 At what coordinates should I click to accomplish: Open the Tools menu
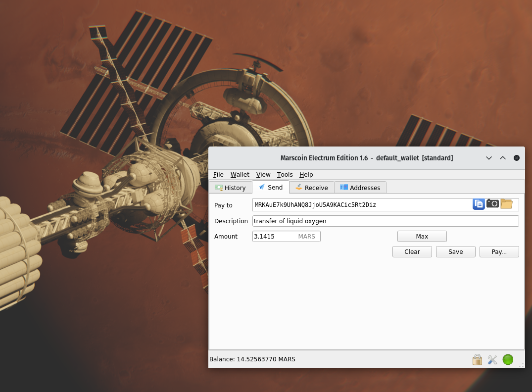coord(285,174)
